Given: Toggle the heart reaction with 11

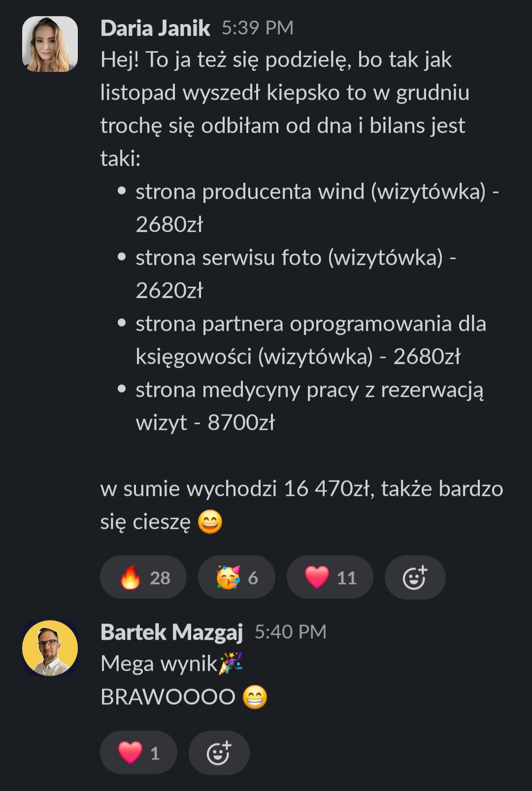Looking at the screenshot, I should point(330,577).
